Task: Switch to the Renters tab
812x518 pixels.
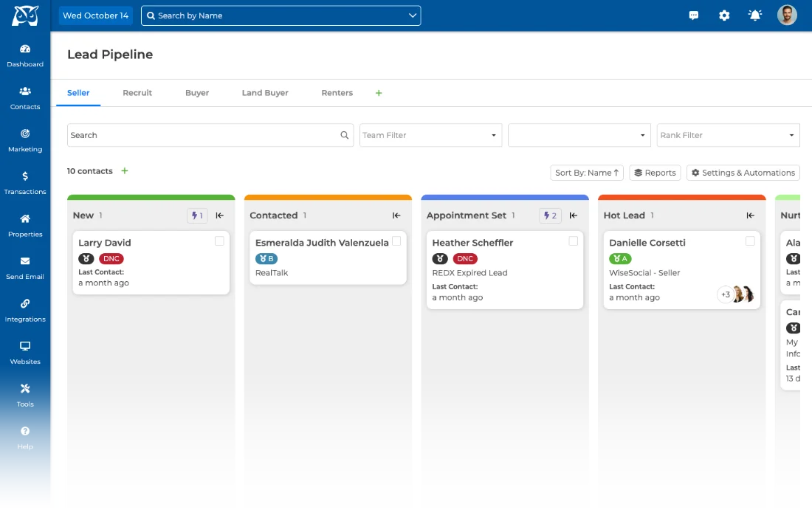Action: click(x=337, y=93)
